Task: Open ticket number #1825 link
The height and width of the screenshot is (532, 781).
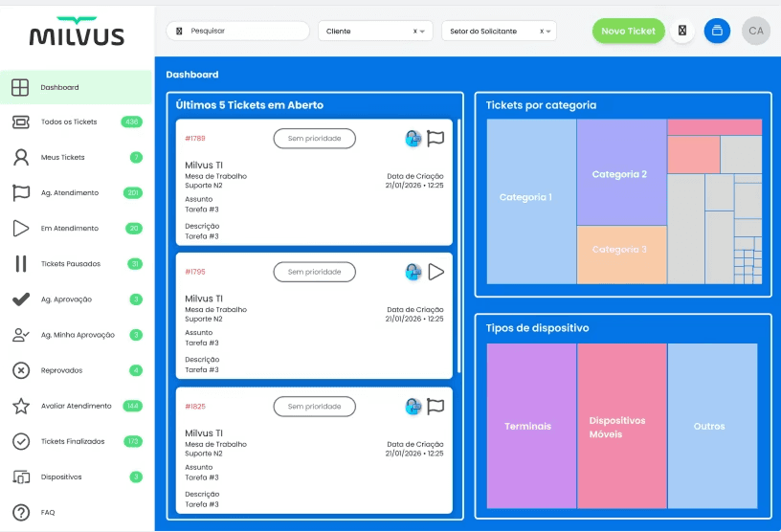Action: [x=195, y=407]
